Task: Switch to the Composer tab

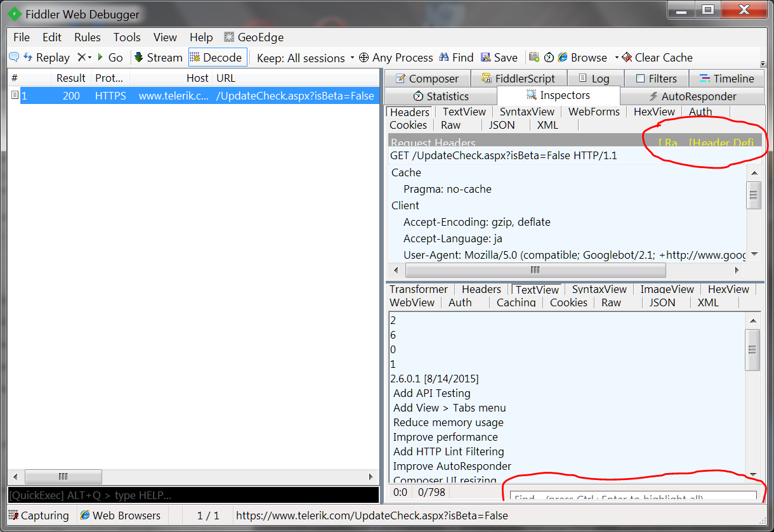Action: point(427,79)
